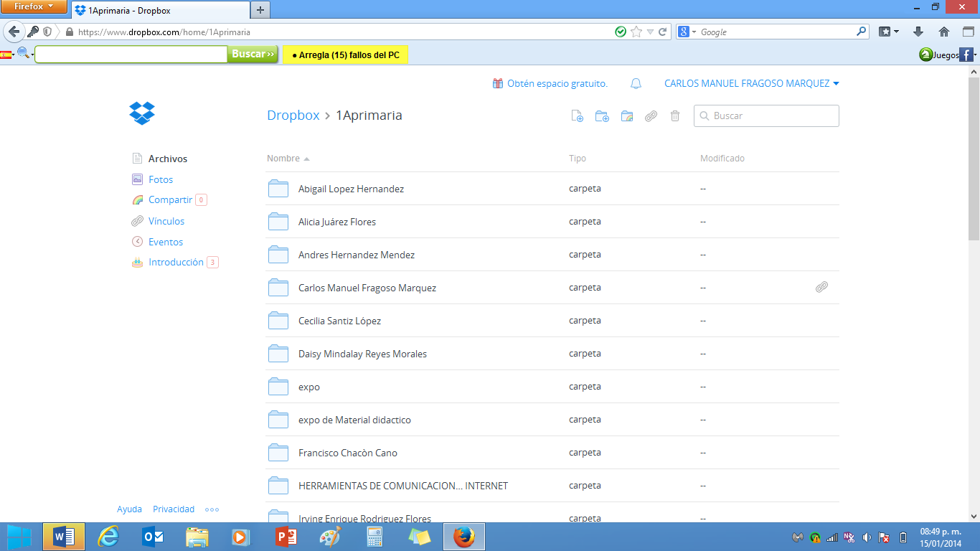Screen dimensions: 980x551
Task: Go to Eventos in the sidebar
Action: [x=166, y=242]
